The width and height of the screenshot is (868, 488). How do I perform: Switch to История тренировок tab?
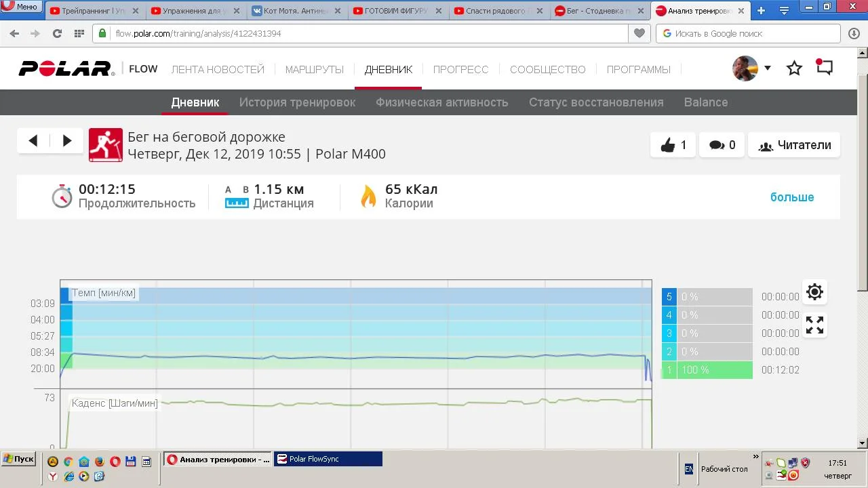297,102
